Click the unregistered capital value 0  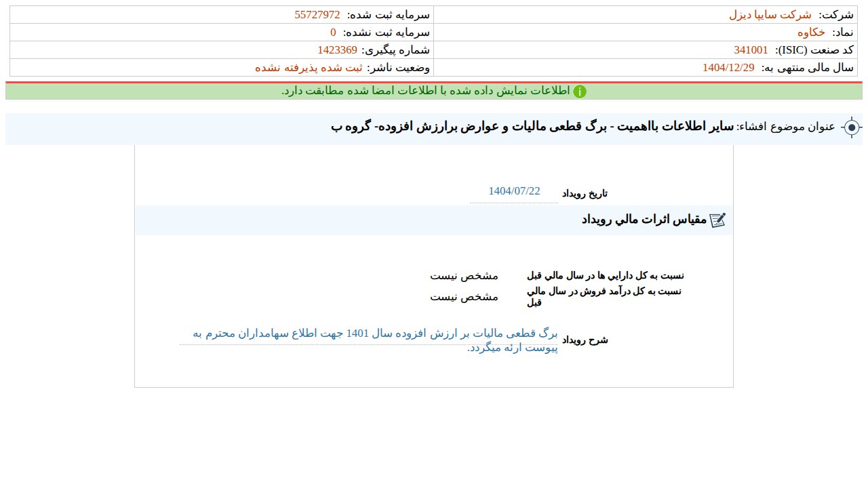click(333, 33)
